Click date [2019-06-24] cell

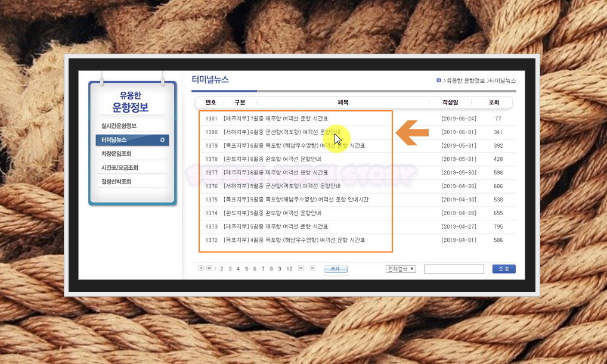pyautogui.click(x=459, y=119)
